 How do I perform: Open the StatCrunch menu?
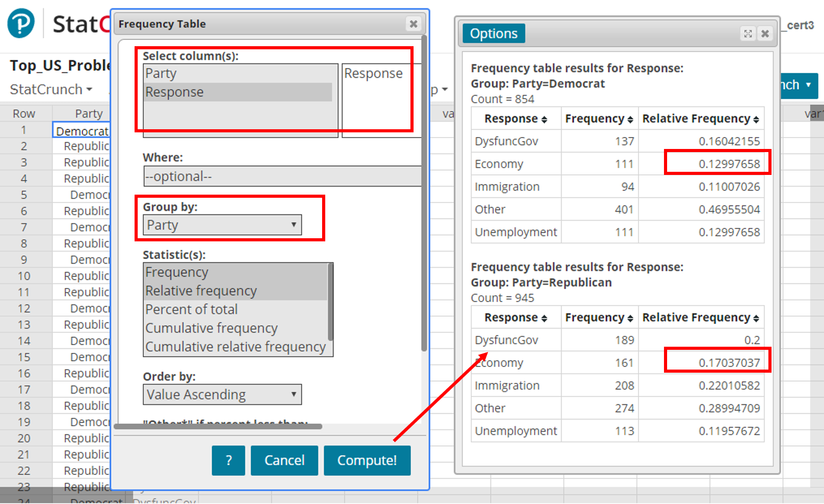[51, 89]
